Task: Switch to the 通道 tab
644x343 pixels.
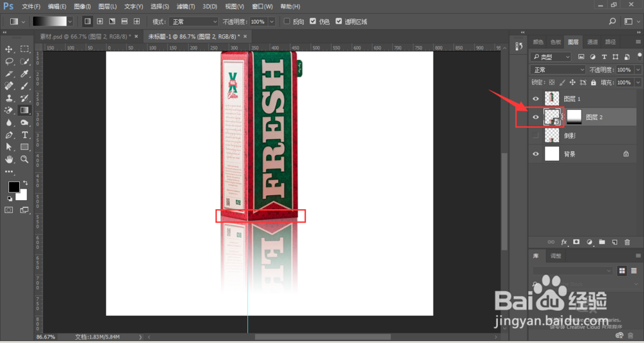Action: [592, 41]
